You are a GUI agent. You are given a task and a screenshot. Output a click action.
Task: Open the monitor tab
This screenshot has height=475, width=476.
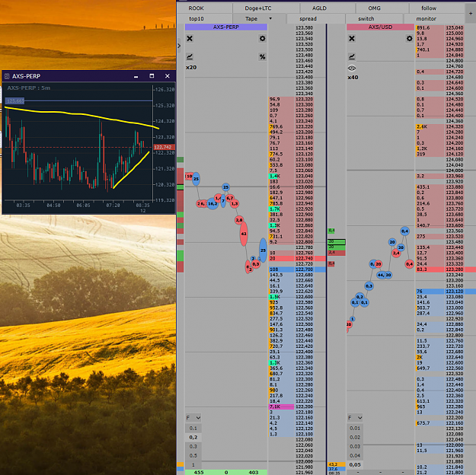(x=434, y=18)
